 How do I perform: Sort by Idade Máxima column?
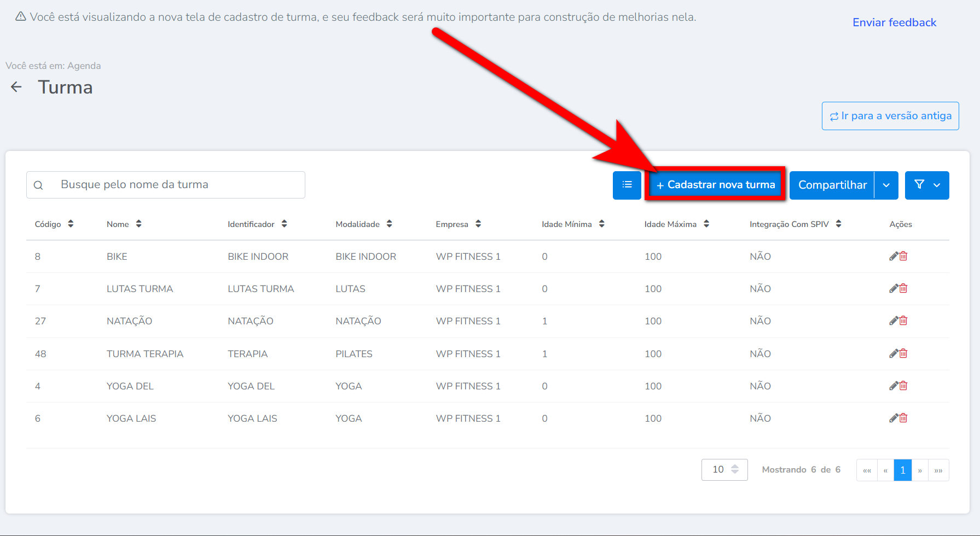706,224
